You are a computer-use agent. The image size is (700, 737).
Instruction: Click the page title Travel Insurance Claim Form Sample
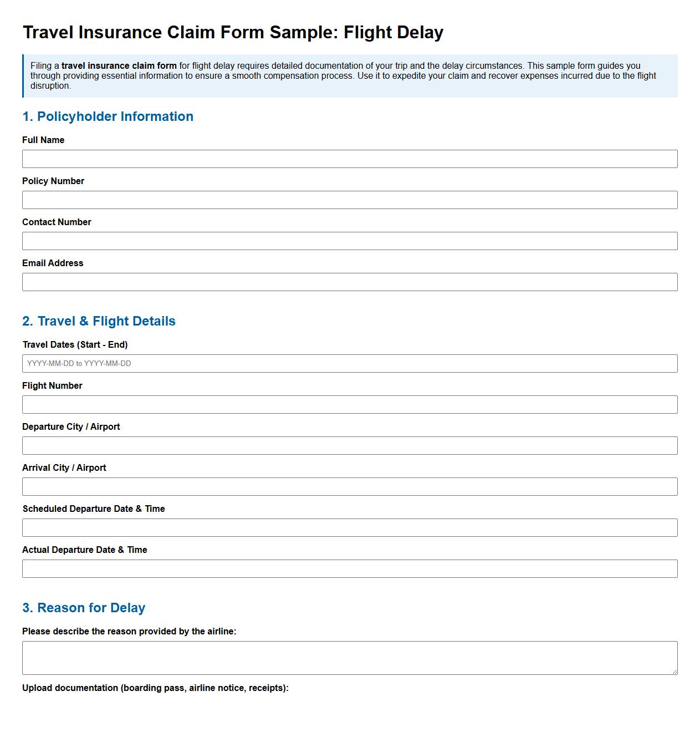coord(233,33)
